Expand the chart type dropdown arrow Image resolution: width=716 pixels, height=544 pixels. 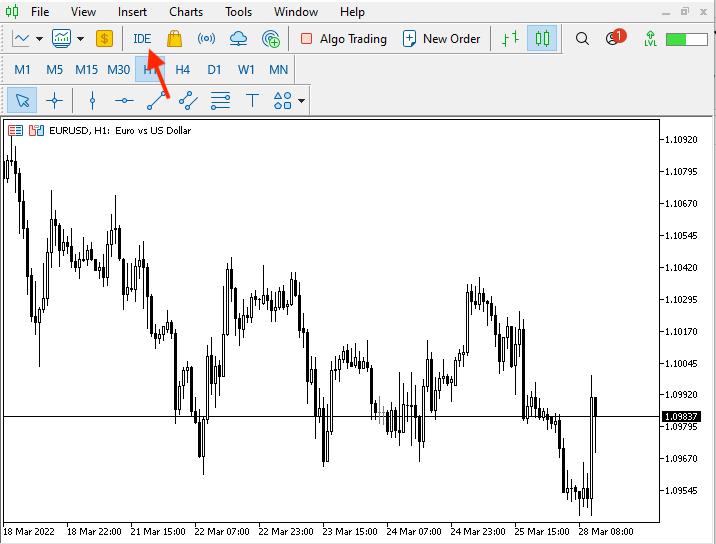(39, 39)
